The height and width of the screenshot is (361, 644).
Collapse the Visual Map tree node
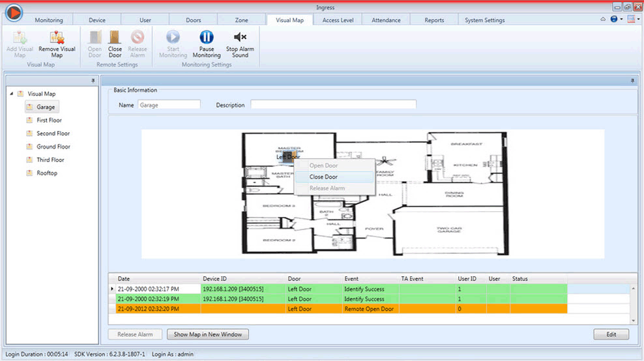point(12,94)
